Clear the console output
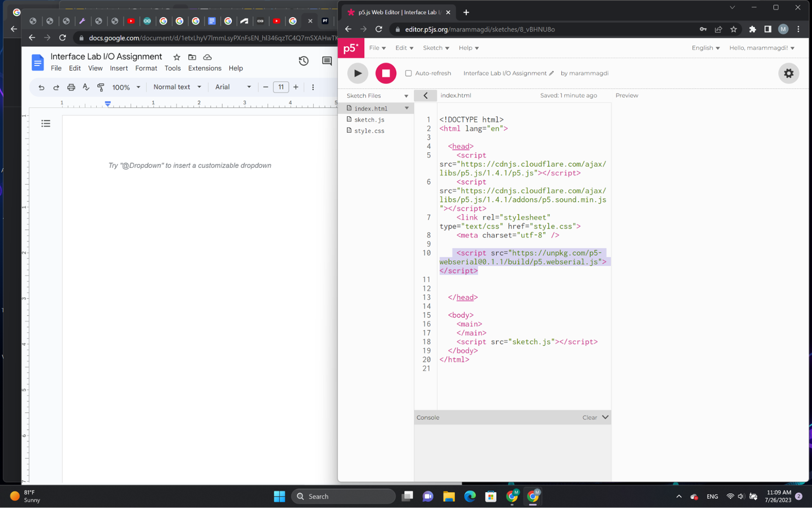Image resolution: width=812 pixels, height=508 pixels. [590, 417]
